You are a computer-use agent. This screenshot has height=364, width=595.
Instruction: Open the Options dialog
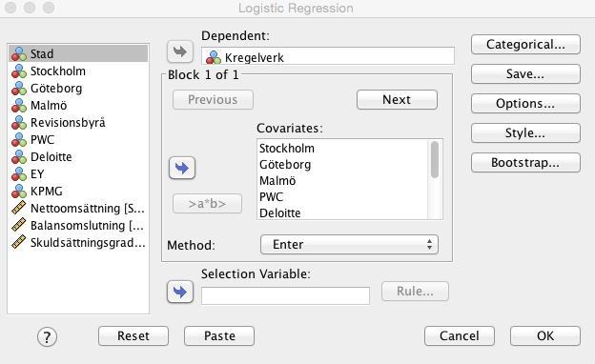click(525, 104)
